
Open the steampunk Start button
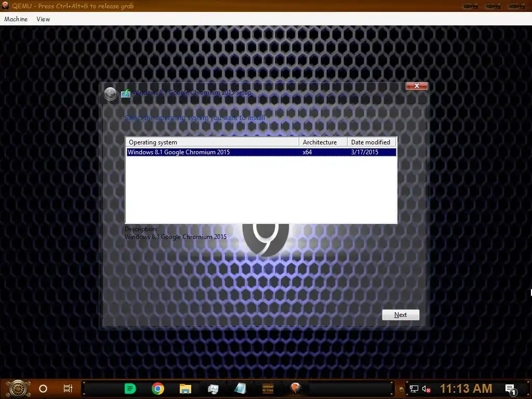coord(18,389)
